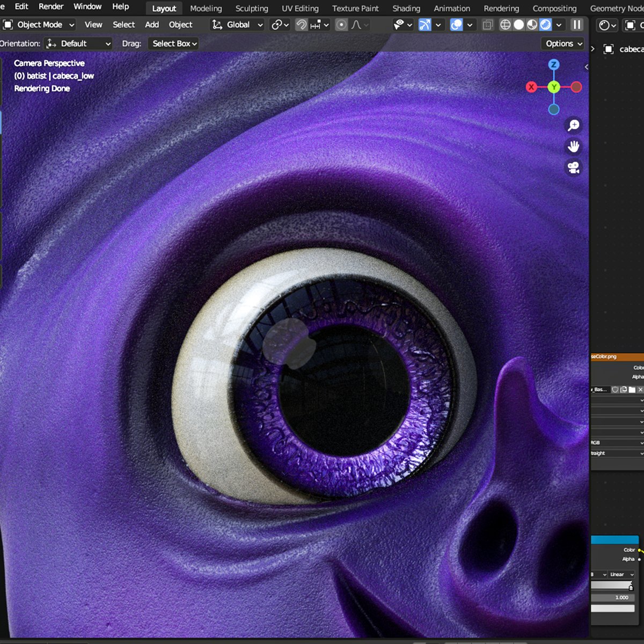
Task: Expand the cabeca breadcrumb arrow
Action: pyautogui.click(x=593, y=49)
